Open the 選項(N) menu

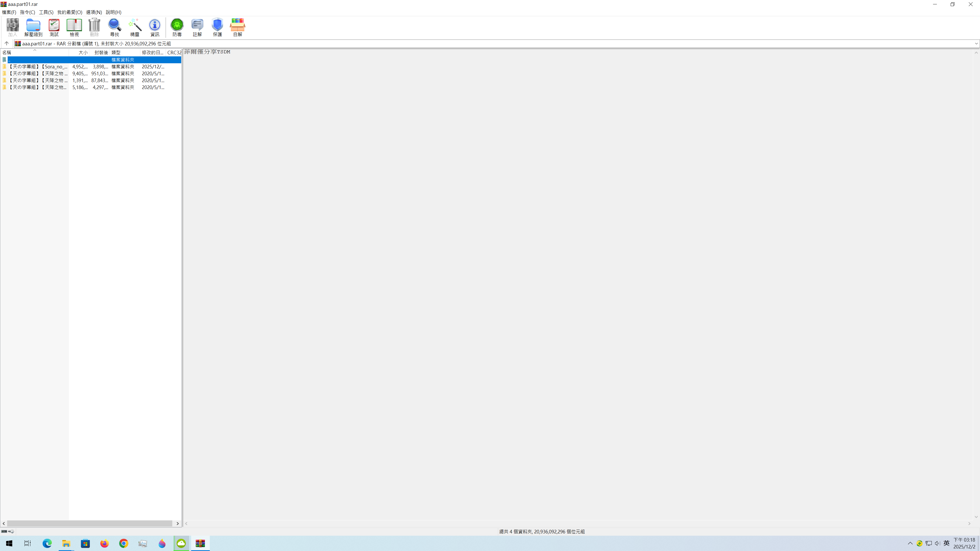click(94, 12)
